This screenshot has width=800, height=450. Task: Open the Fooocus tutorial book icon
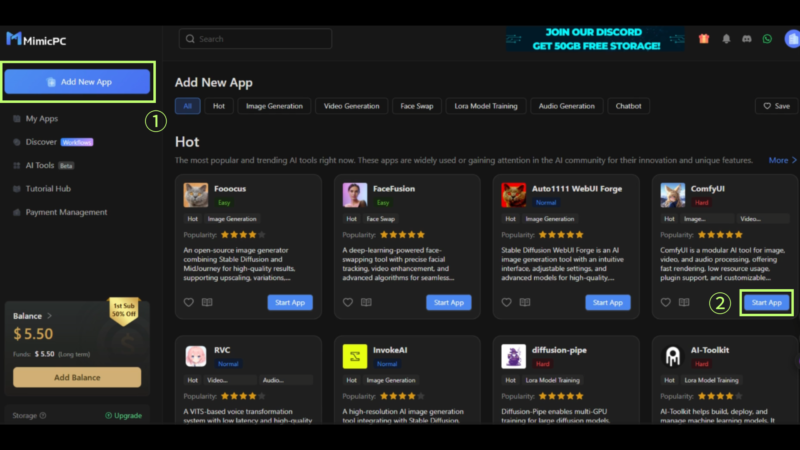pos(207,302)
